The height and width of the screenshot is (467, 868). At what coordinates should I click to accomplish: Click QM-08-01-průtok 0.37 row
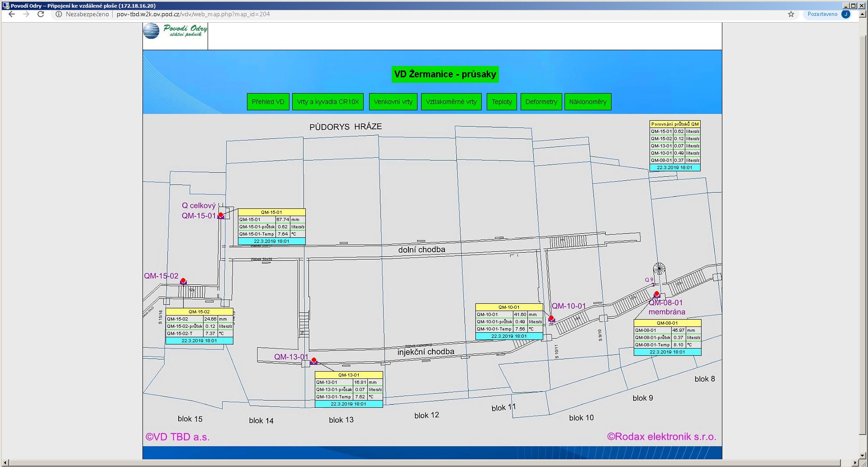[x=667, y=337]
